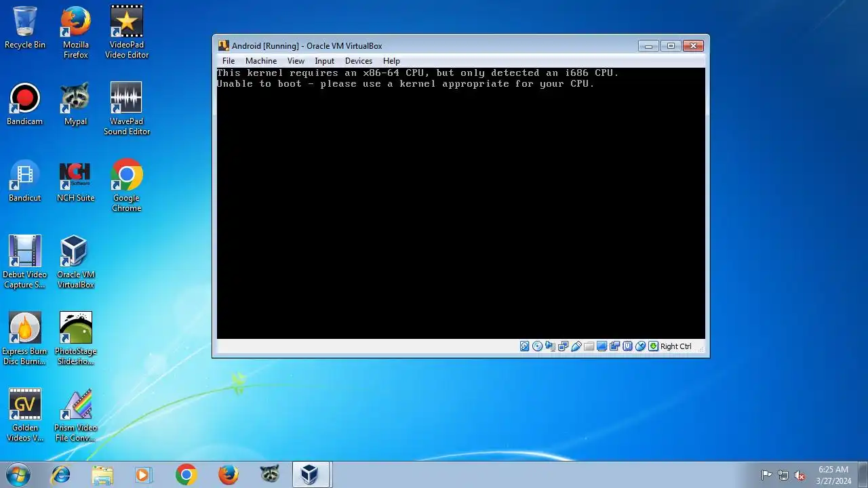The image size is (868, 488).
Task: Click the Action Center flag tray icon
Action: [766, 475]
